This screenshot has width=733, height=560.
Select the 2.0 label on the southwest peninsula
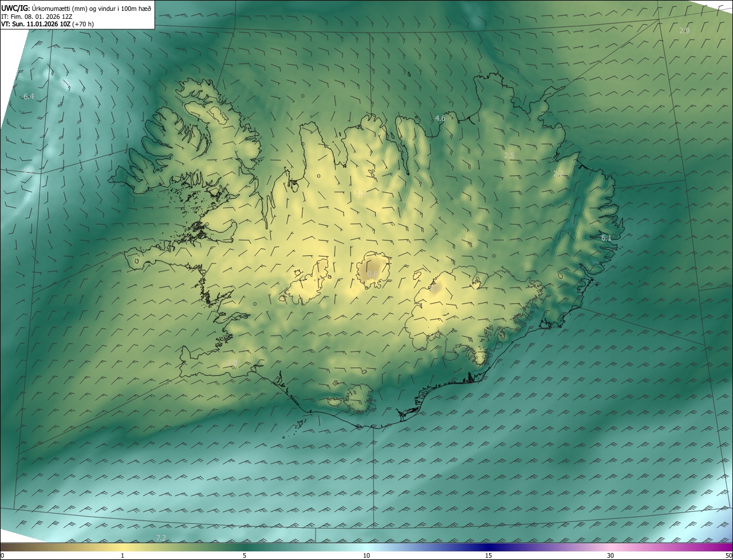pyautogui.click(x=232, y=363)
